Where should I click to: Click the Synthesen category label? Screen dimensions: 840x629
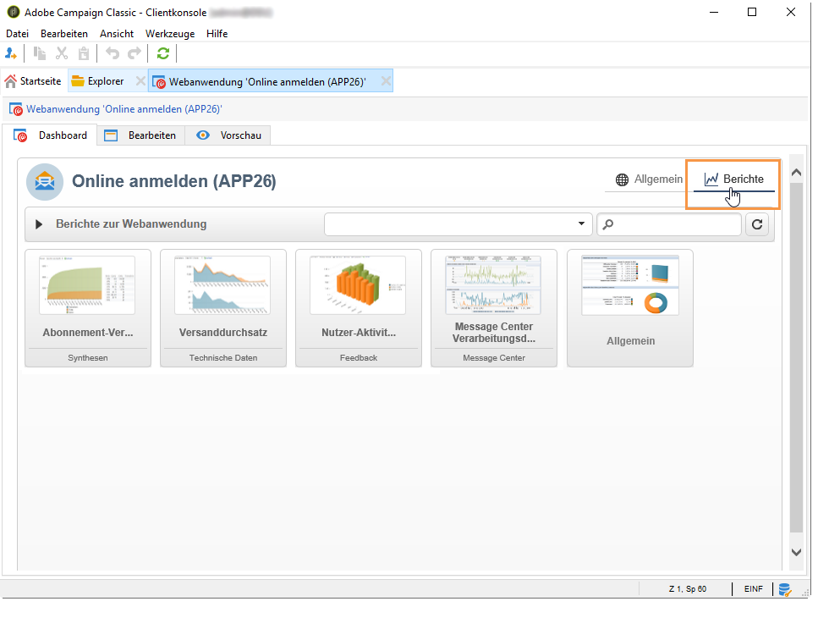pyautogui.click(x=88, y=357)
